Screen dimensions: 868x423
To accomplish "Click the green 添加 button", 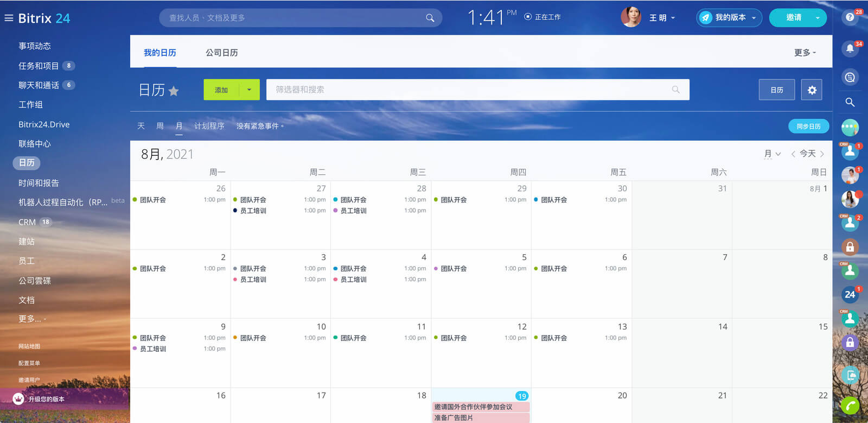I will (221, 90).
